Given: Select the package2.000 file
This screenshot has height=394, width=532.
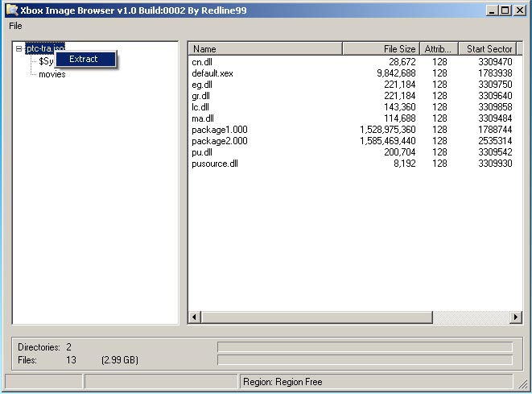Looking at the screenshot, I should coord(220,141).
